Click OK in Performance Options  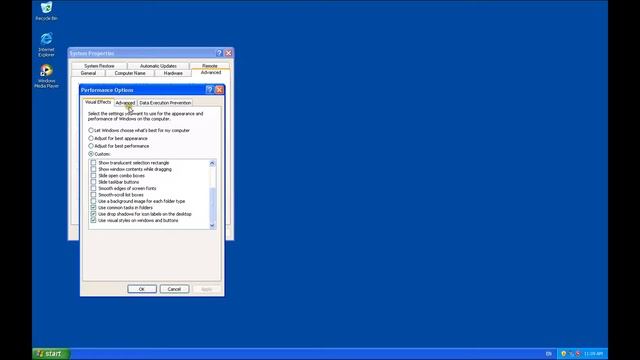(142, 289)
